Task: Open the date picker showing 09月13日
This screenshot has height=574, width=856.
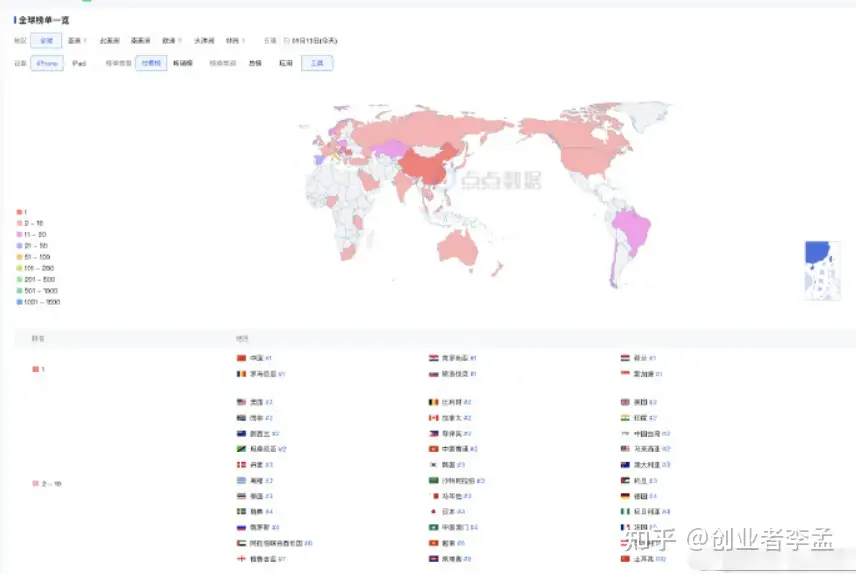Action: coord(314,41)
